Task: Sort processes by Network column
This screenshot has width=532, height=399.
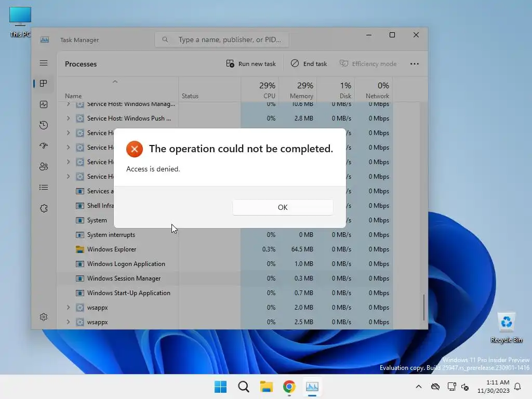Action: coord(374,90)
